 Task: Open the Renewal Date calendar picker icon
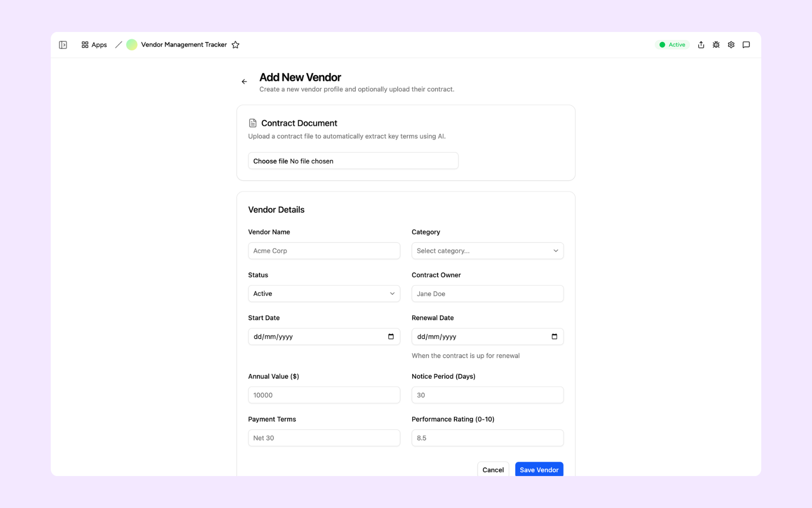pyautogui.click(x=554, y=336)
